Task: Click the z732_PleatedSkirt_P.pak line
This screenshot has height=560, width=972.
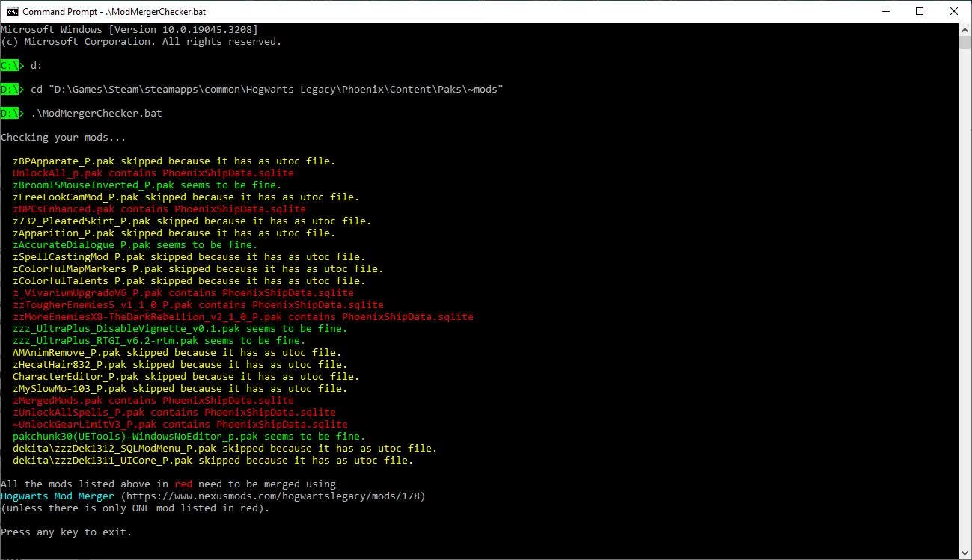Action: [192, 221]
